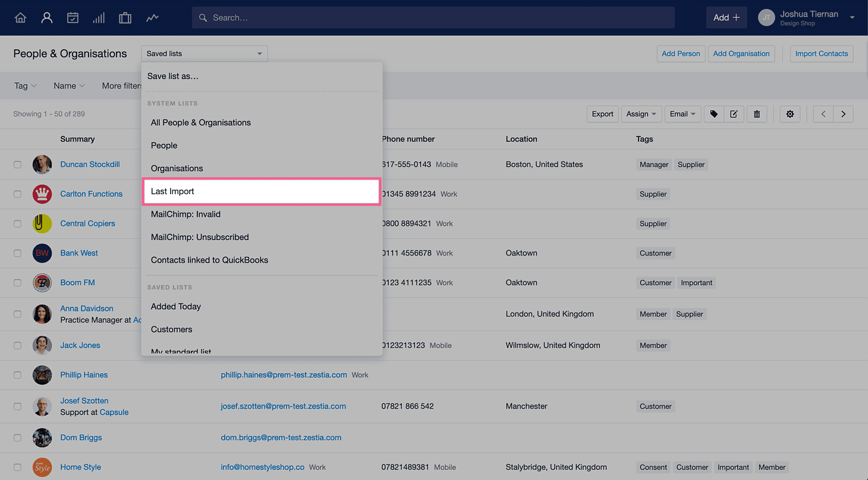Click the Manager tag on Duncan Stockdill
Screen dimensions: 868x480
pyautogui.click(x=654, y=165)
